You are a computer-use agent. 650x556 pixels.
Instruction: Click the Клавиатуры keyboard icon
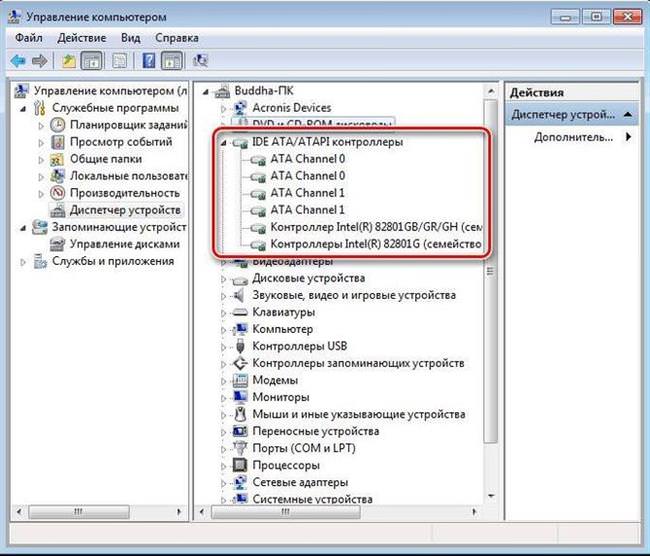pyautogui.click(x=240, y=312)
